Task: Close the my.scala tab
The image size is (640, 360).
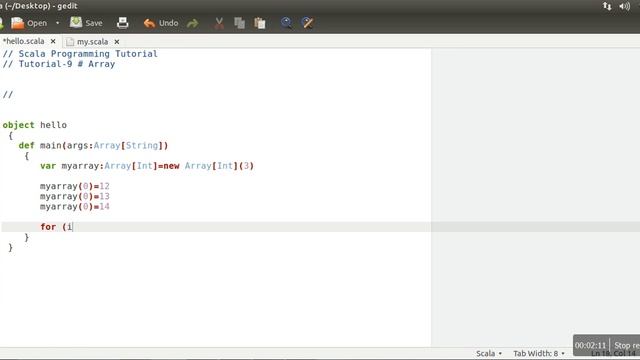Action: (117, 42)
